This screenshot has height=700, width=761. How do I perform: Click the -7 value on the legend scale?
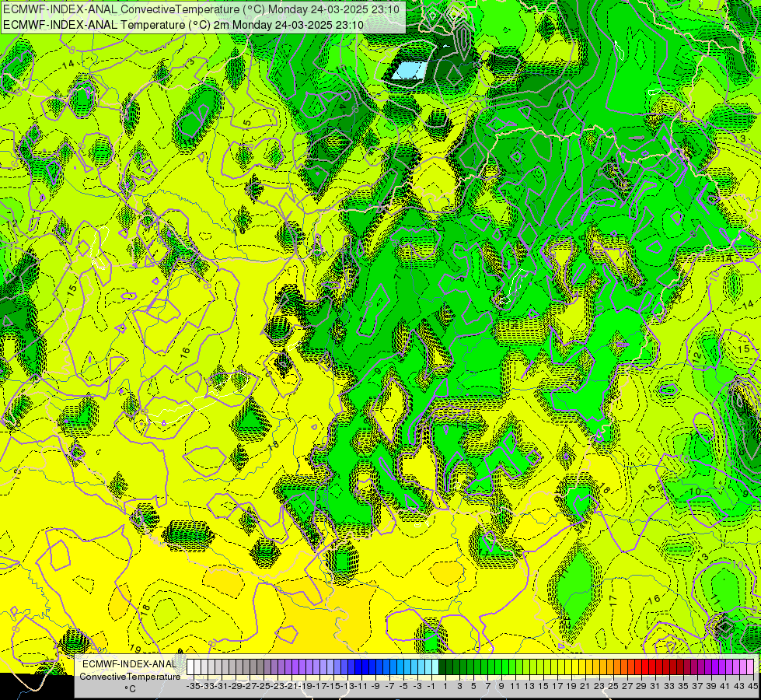pyautogui.click(x=389, y=686)
